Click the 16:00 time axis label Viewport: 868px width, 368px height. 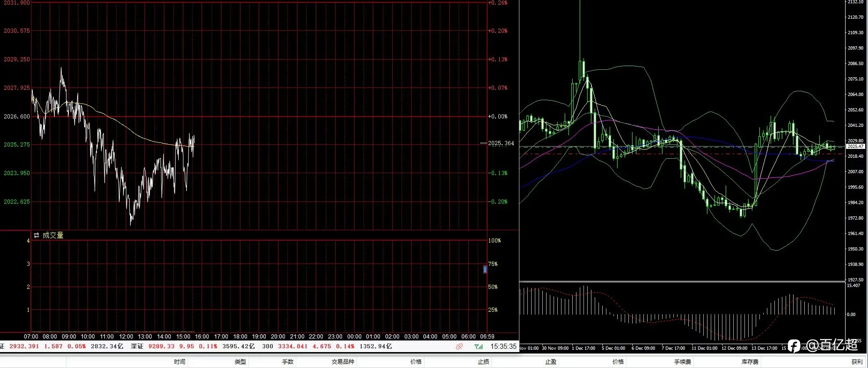click(202, 337)
